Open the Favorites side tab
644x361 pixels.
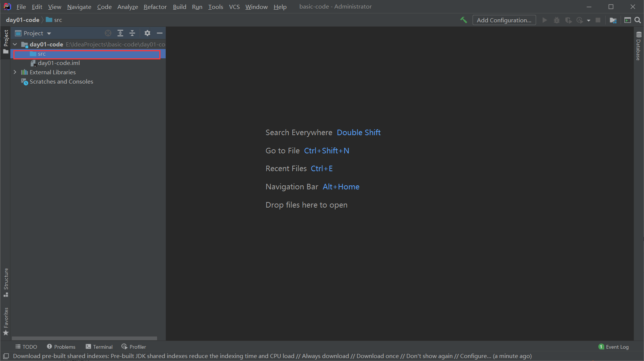6,322
